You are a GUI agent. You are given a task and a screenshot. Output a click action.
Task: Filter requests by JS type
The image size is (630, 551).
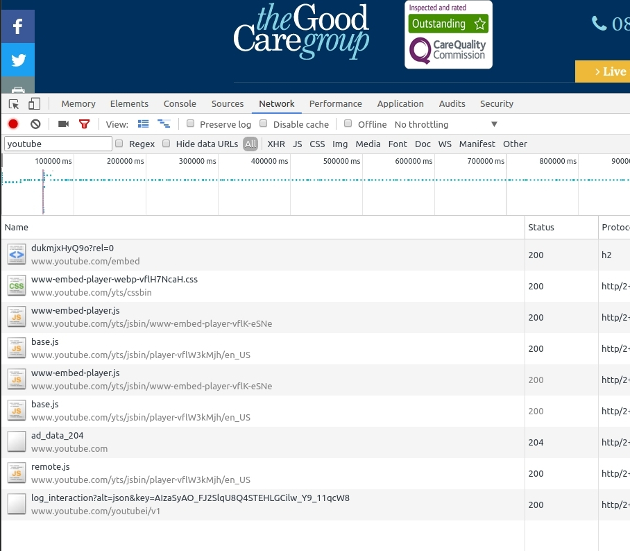click(297, 144)
